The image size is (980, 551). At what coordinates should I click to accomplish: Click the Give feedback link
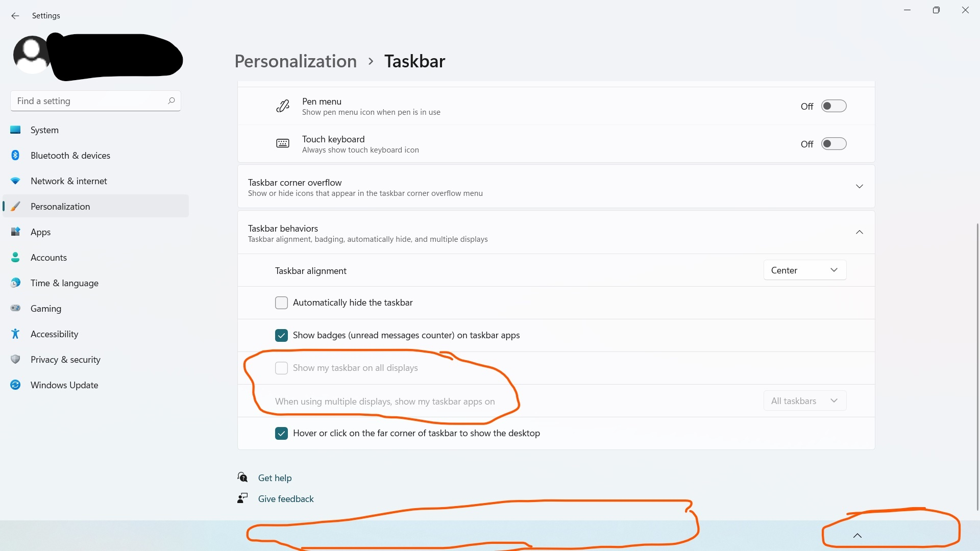286,499
